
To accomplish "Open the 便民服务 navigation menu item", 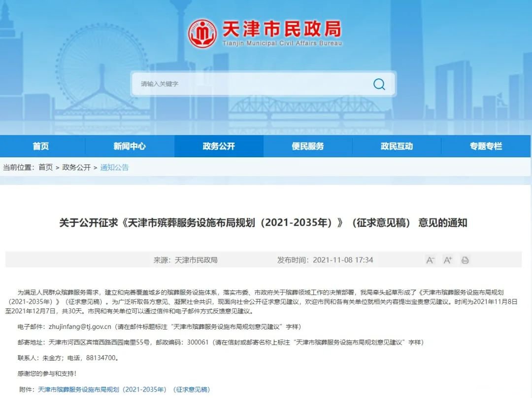I will point(307,146).
